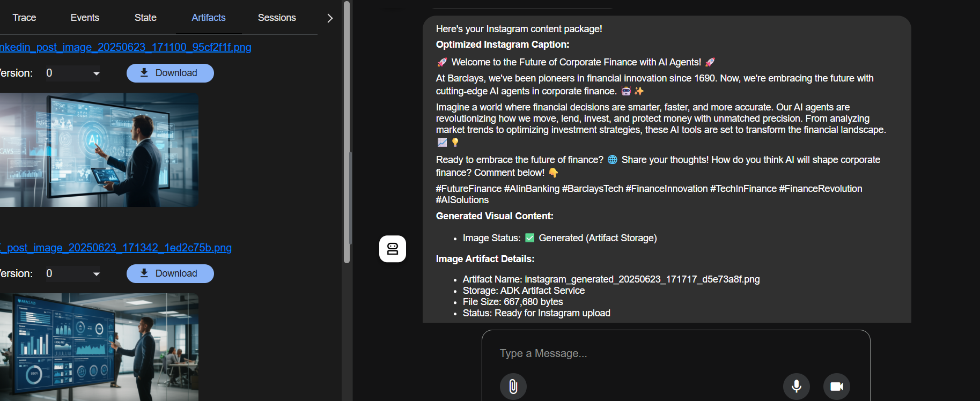
Task: Select the Artifacts tab
Action: [x=209, y=18]
